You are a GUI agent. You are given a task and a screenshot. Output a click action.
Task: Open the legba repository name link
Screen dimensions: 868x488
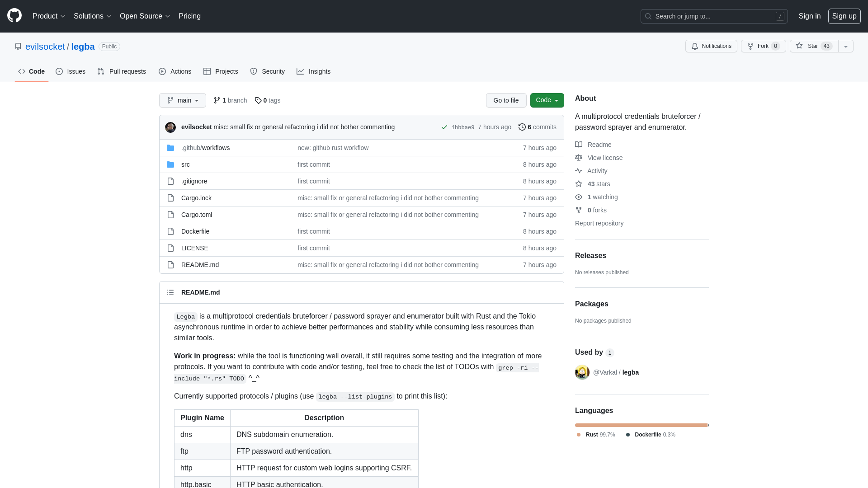click(x=83, y=47)
